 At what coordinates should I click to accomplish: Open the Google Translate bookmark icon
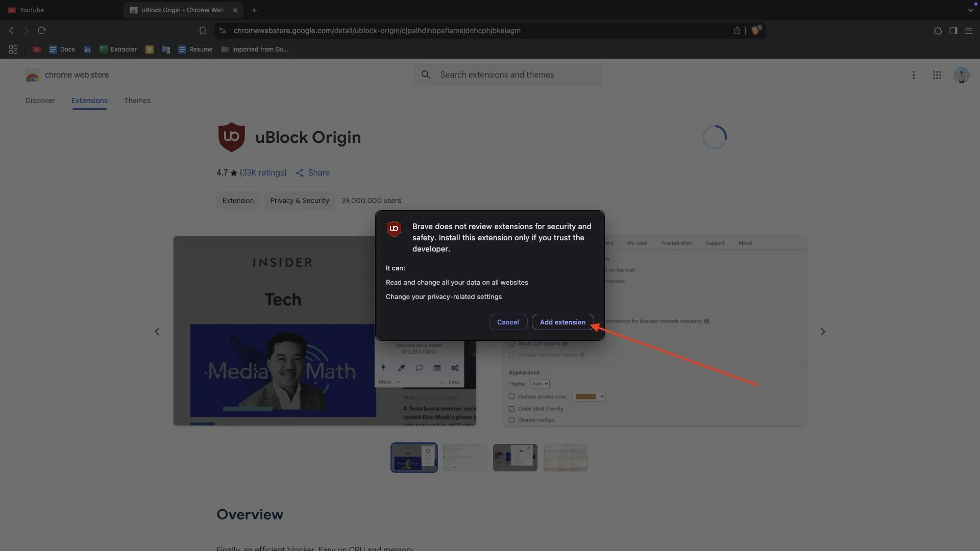[166, 49]
